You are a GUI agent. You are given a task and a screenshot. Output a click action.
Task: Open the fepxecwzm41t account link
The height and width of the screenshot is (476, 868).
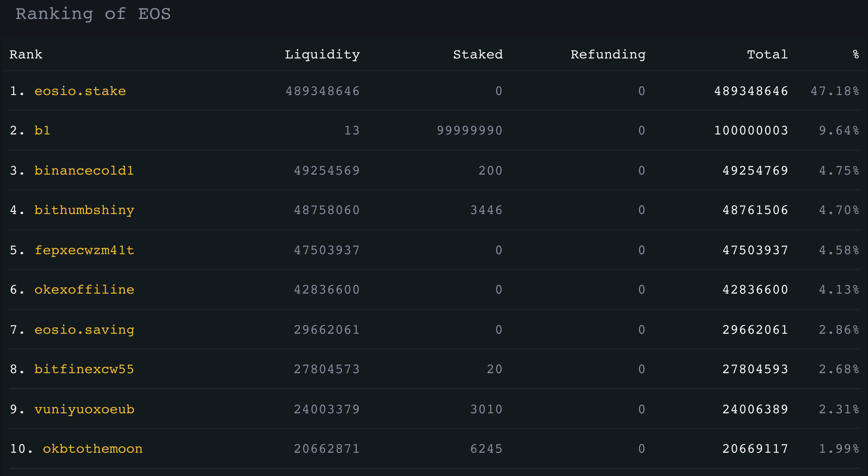pos(84,250)
